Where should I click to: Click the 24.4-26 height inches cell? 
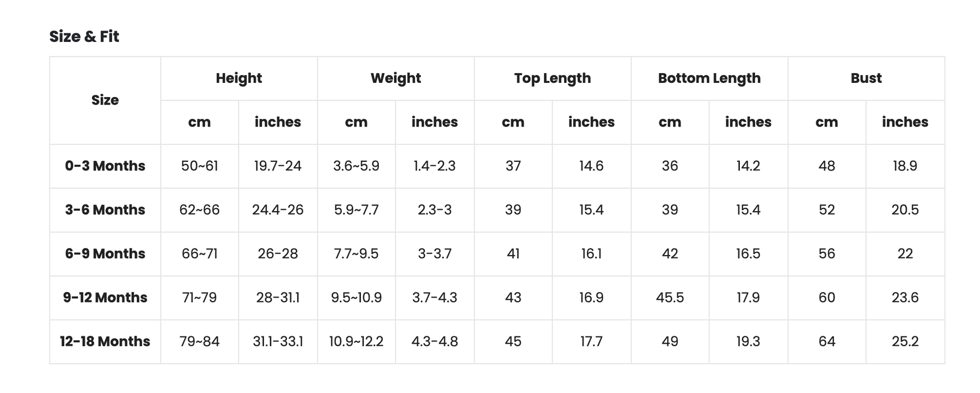pos(278,210)
